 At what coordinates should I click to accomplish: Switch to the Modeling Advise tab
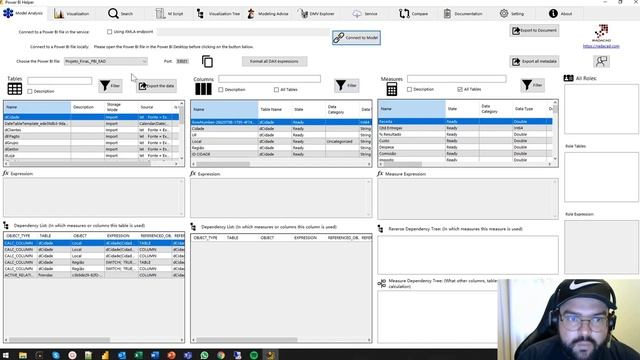click(x=268, y=13)
